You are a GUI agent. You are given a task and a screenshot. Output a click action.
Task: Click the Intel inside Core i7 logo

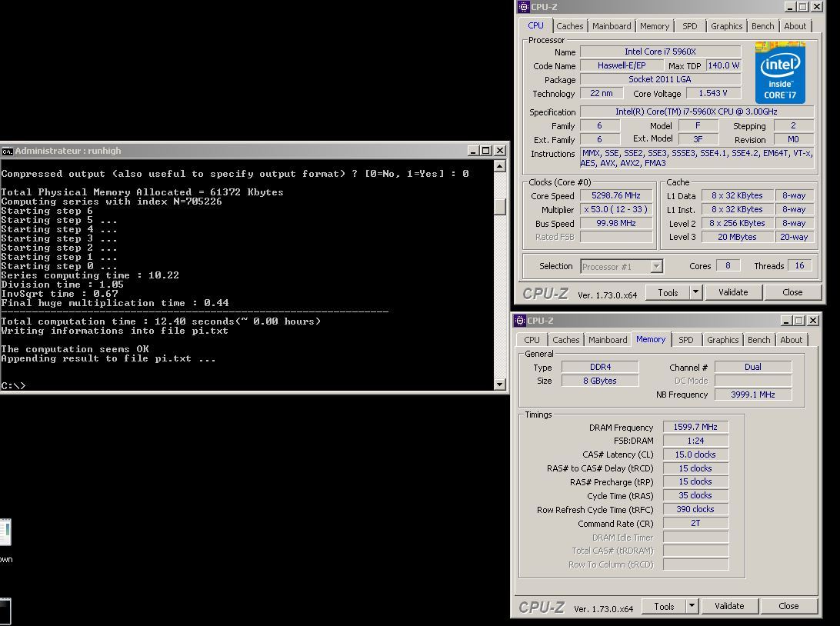coord(780,72)
